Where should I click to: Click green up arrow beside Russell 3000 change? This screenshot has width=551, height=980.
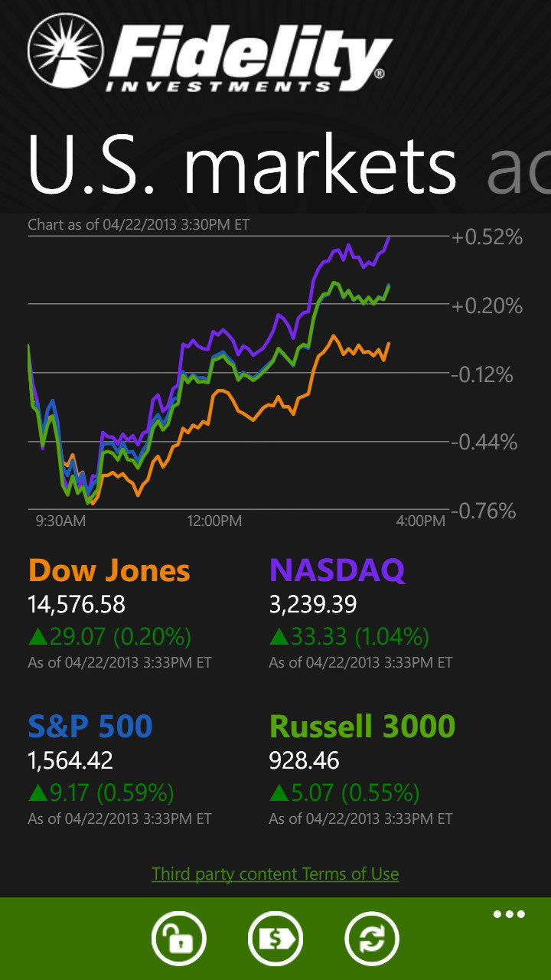pos(279,792)
